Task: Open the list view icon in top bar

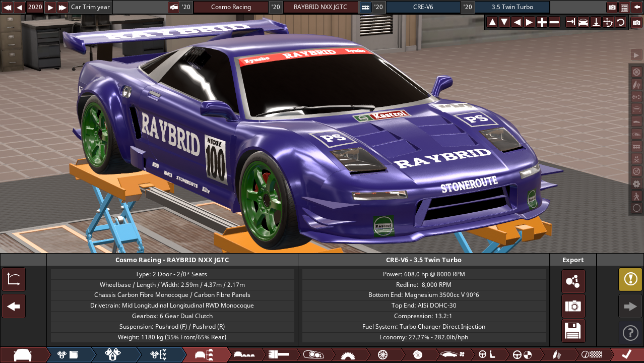Action: (624, 7)
